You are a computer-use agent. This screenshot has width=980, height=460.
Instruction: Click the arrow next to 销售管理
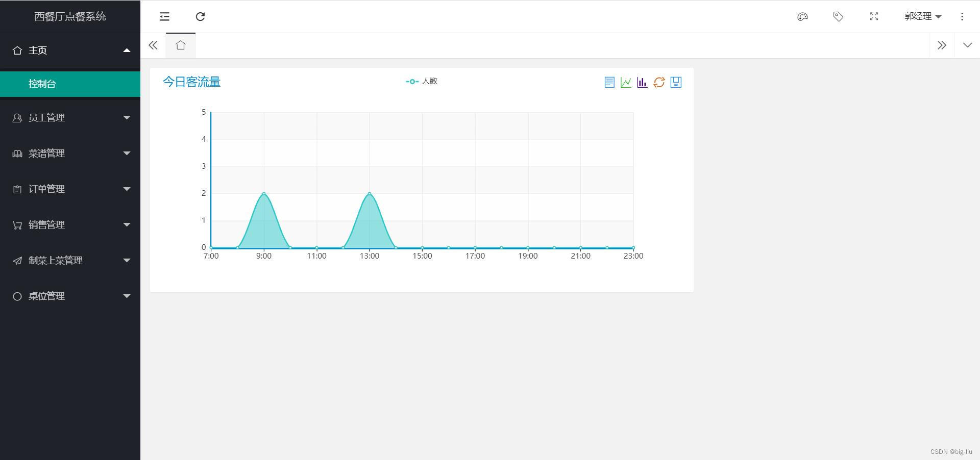point(127,224)
